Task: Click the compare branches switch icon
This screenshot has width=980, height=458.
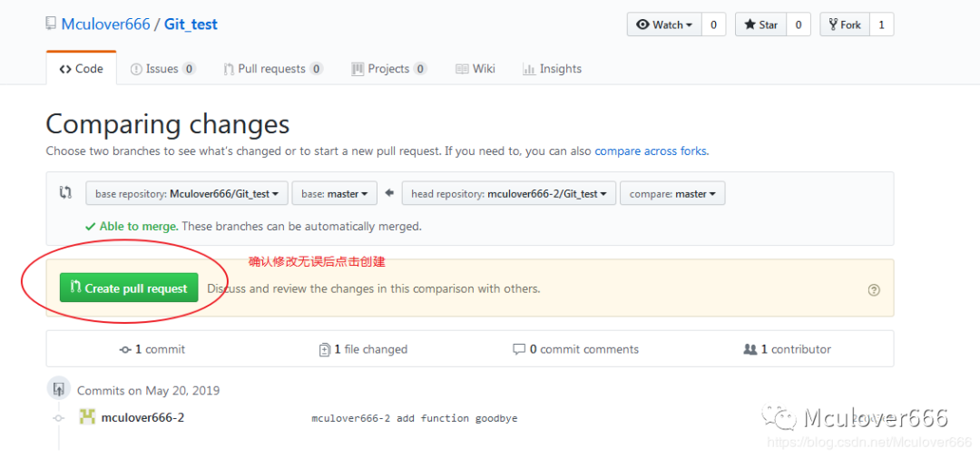Action: click(65, 192)
